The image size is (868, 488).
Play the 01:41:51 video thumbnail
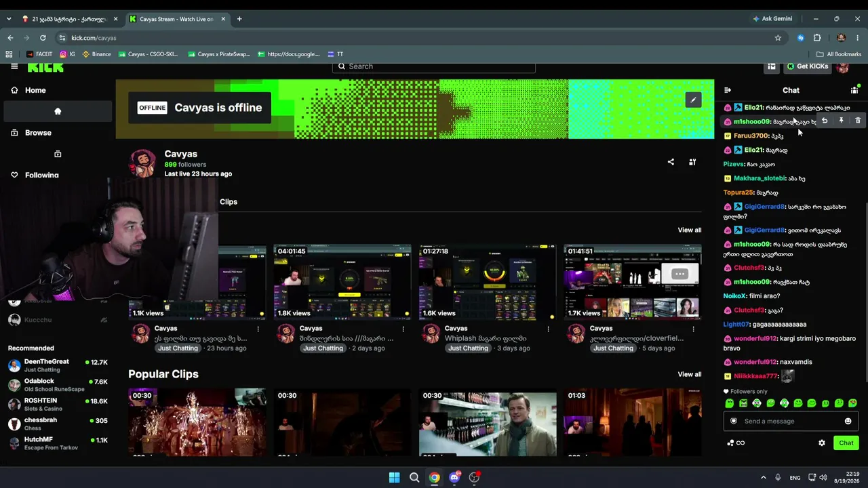tap(633, 282)
